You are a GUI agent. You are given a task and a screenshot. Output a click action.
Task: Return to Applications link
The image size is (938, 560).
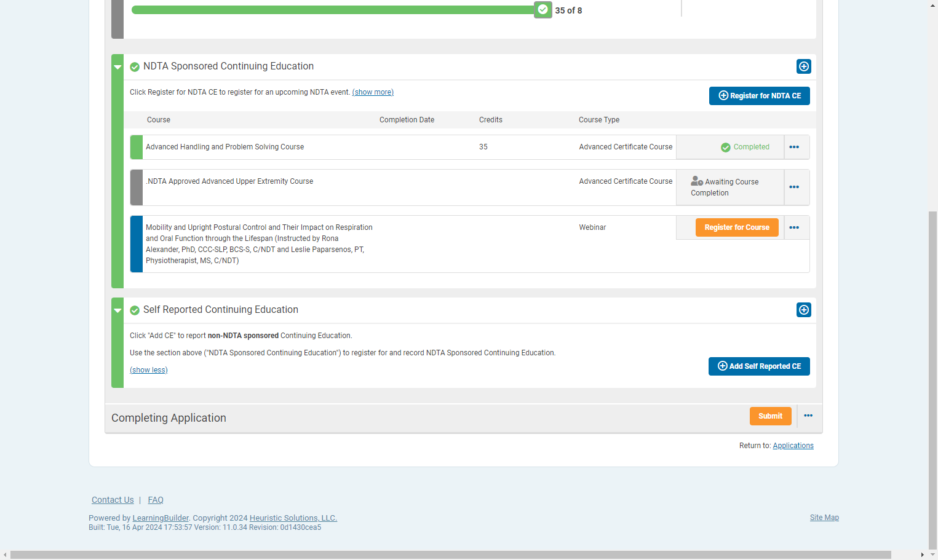tap(793, 446)
